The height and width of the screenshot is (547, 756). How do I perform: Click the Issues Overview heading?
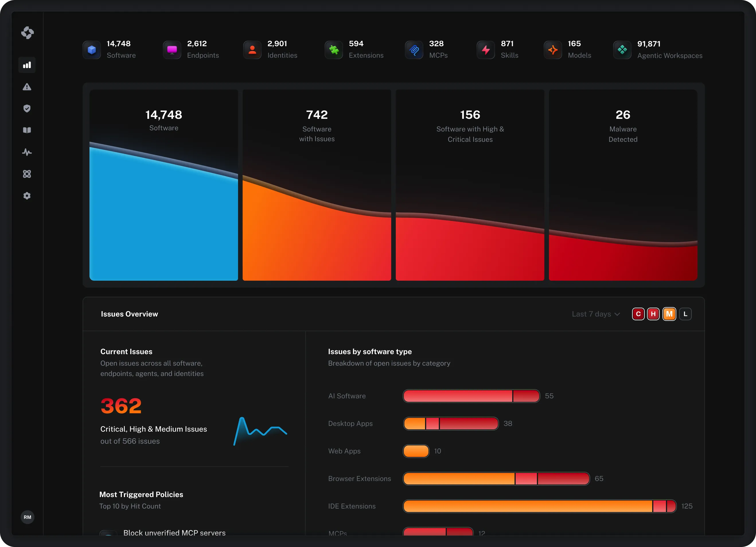(x=129, y=314)
